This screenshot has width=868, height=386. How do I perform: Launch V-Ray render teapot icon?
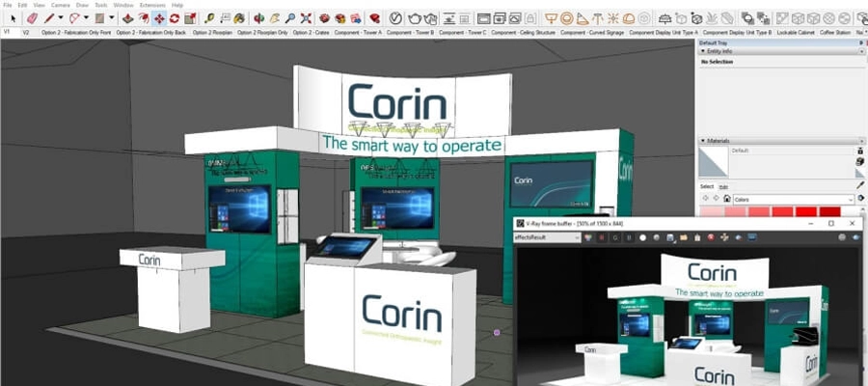tap(415, 18)
